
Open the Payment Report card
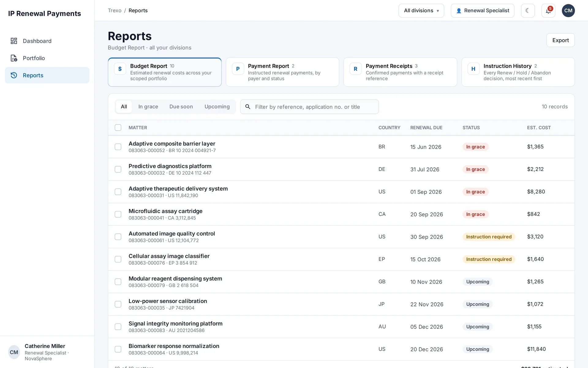[282, 72]
